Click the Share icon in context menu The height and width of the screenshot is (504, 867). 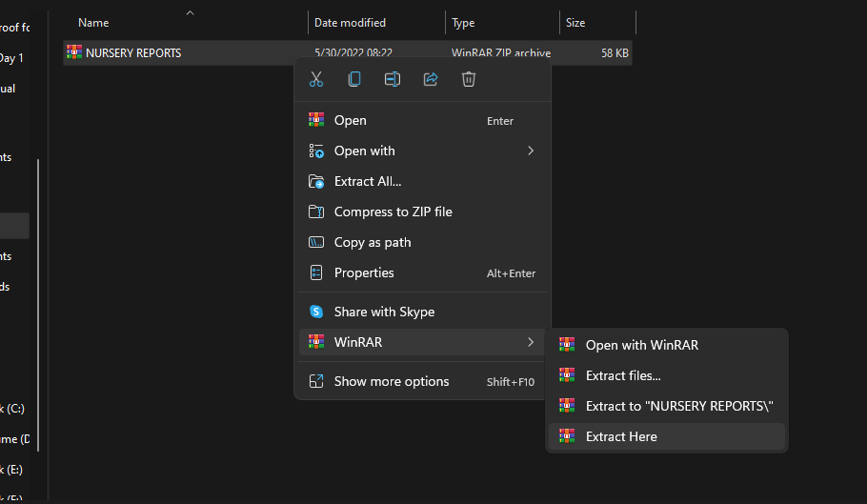(431, 79)
